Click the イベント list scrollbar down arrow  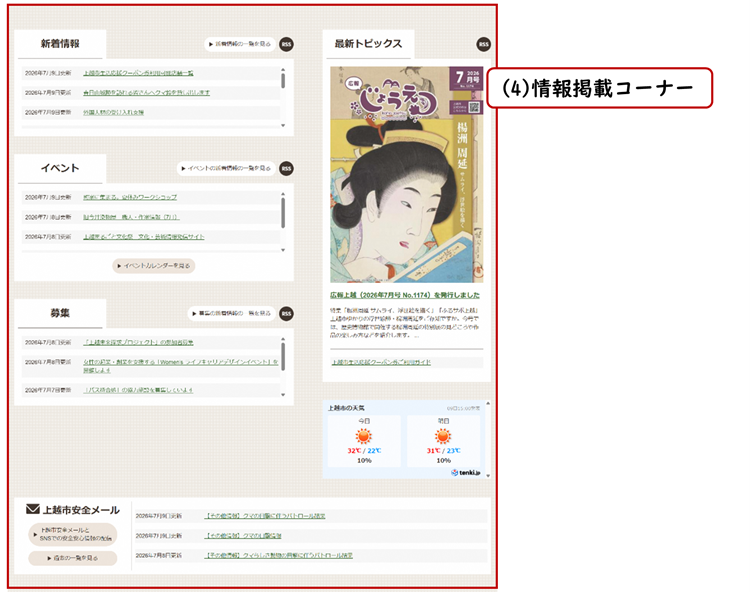tap(283, 250)
